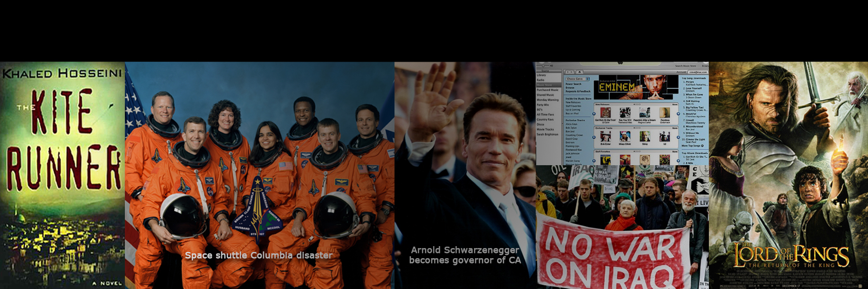Viewport: 868px width, 289px height.
Task: Select 'Radio' in iTunes source list
Action: [x=541, y=80]
